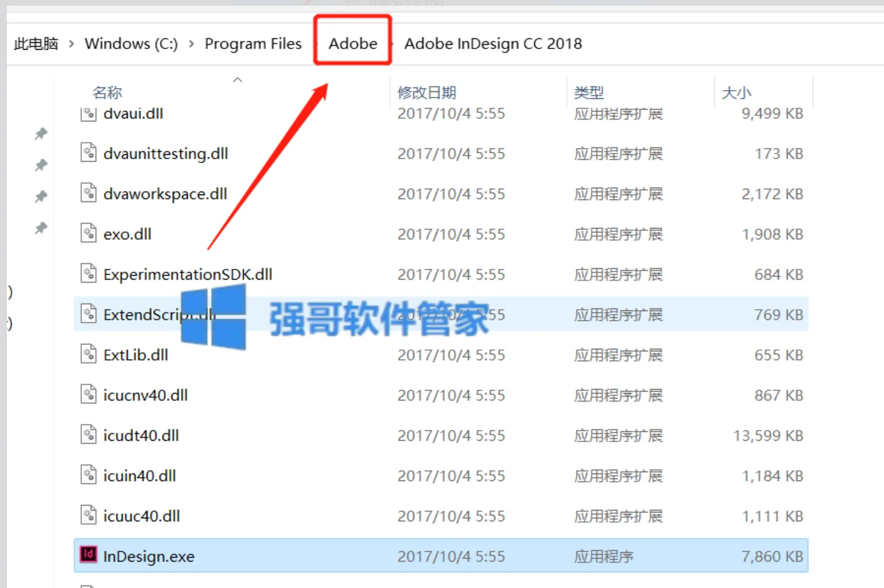Click the size value 9,499 KB
Screen dimensions: 884x588
tap(772, 113)
